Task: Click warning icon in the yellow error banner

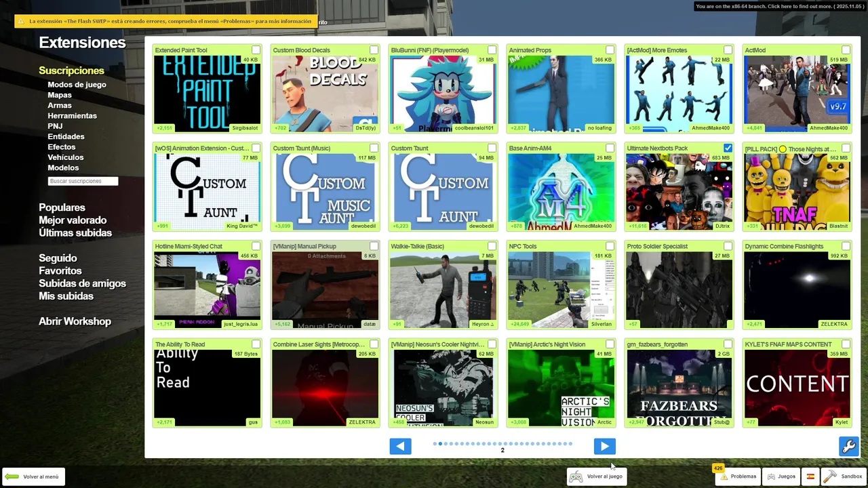Action: pyautogui.click(x=21, y=22)
